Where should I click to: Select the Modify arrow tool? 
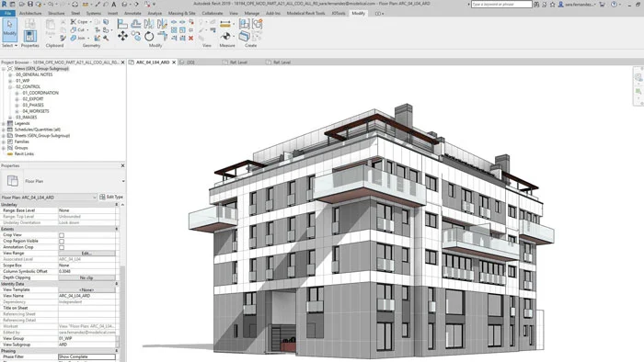[9, 29]
